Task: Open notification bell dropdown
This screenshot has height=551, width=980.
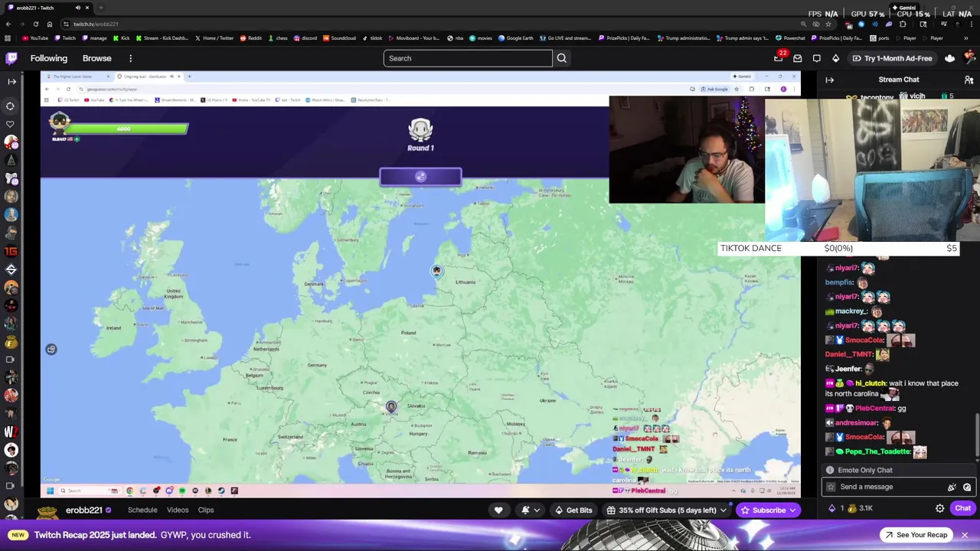Action: 531,510
